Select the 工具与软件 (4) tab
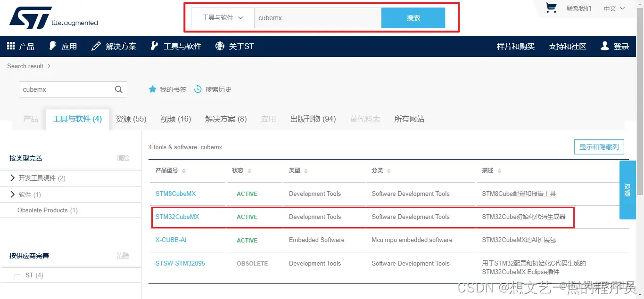 tap(77, 119)
